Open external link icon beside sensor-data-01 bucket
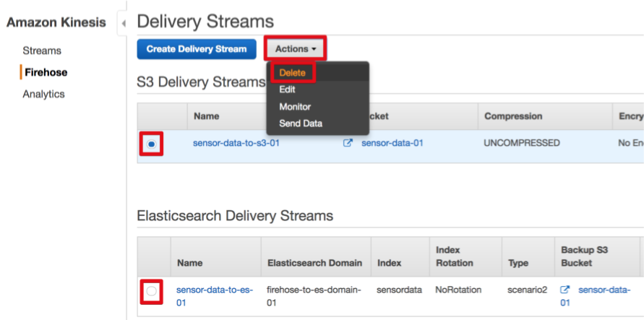Screen dimensions: 644x320 tap(348, 143)
